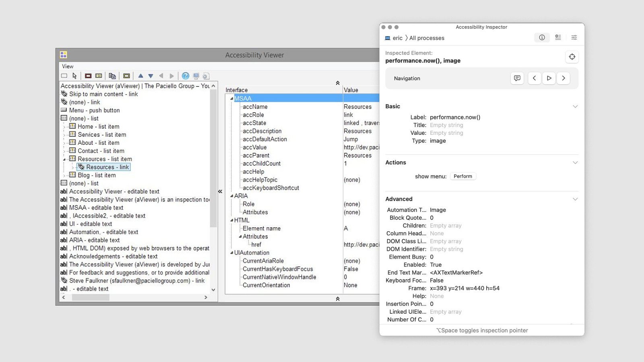Click vertical scrollbar up arrow in tree pane

[213, 86]
